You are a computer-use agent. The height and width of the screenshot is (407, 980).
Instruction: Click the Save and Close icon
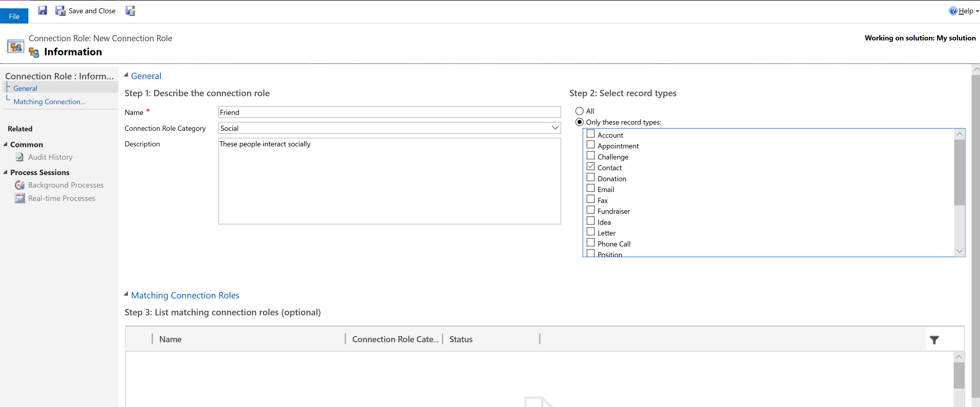61,11
